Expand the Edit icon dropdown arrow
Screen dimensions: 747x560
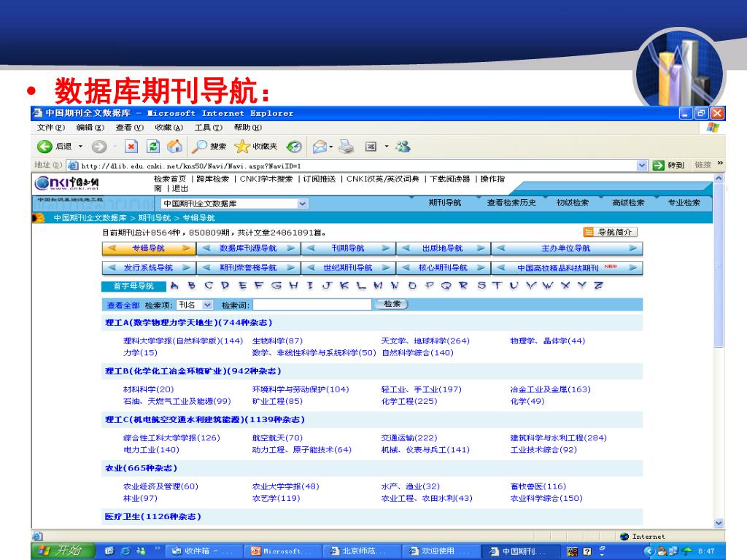coord(387,147)
